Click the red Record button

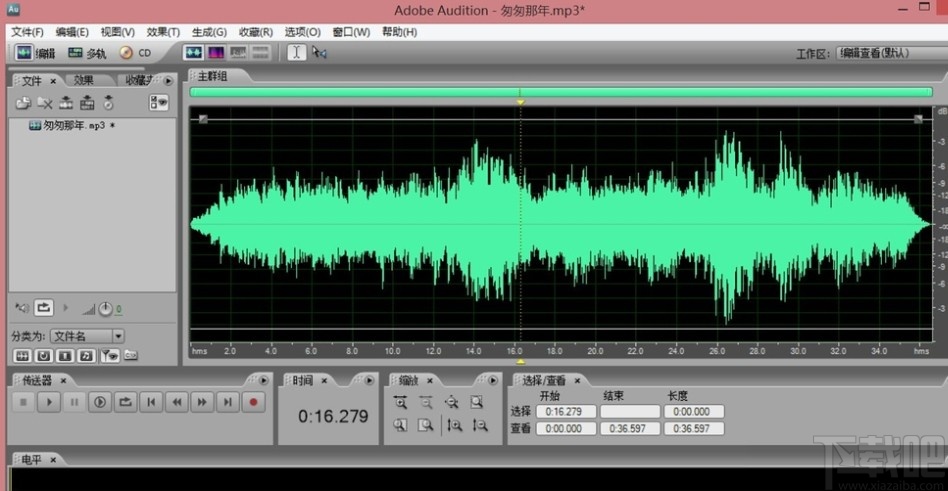pyautogui.click(x=253, y=402)
